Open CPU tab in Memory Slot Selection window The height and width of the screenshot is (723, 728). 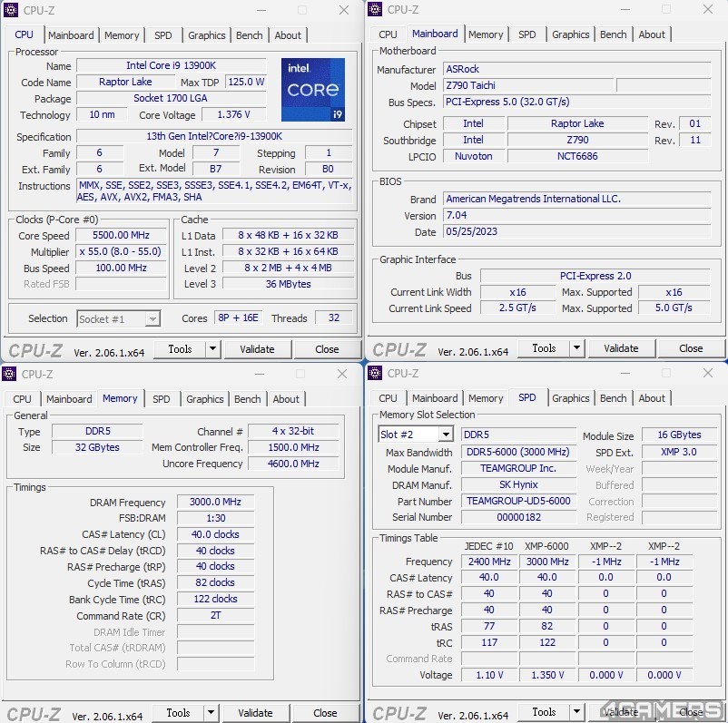point(388,398)
